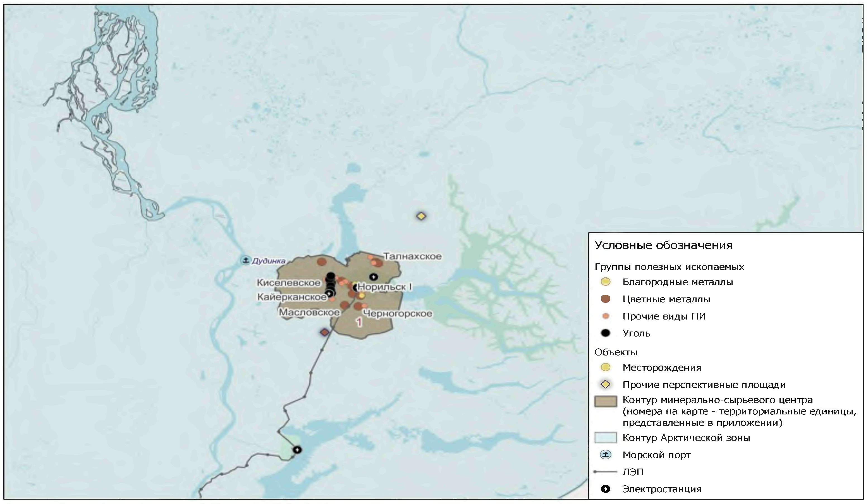This screenshot has width=868, height=504.
Task: Click territorial unit number 1 on map
Action: (x=359, y=322)
